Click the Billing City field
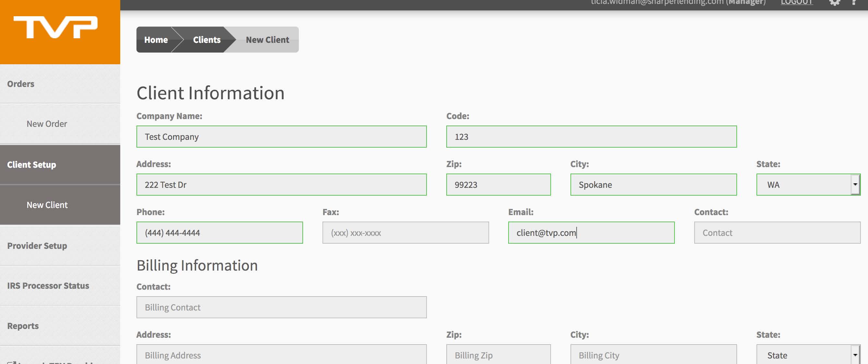868x364 pixels. pos(653,355)
